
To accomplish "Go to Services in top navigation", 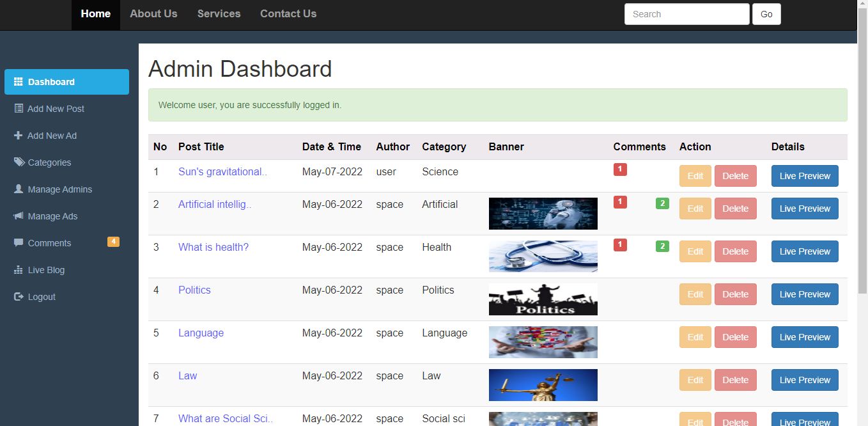I will tap(219, 14).
